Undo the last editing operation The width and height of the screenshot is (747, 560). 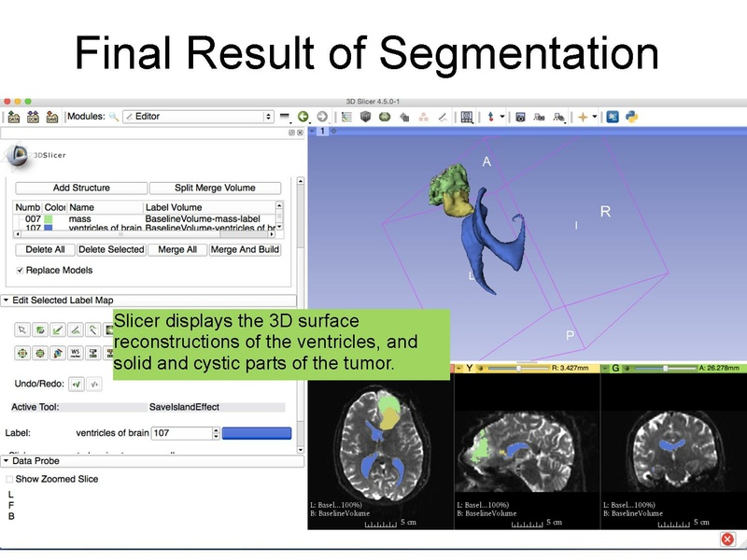pyautogui.click(x=78, y=383)
